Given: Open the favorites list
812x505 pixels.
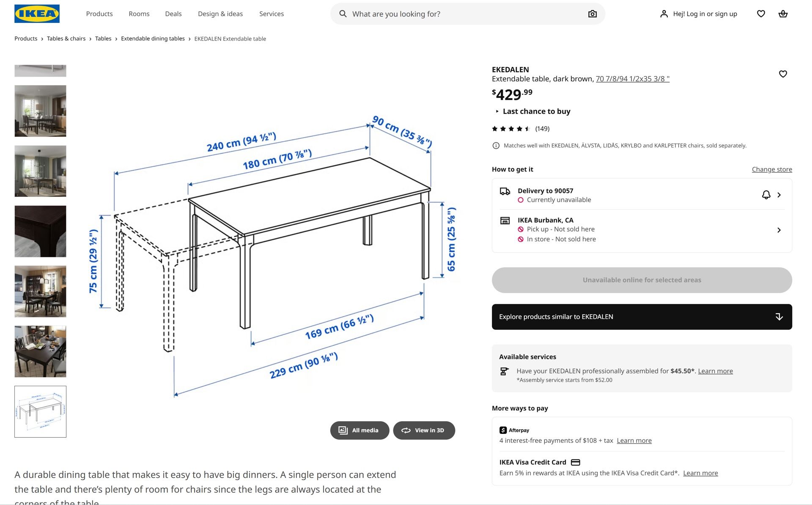Looking at the screenshot, I should pos(761,14).
